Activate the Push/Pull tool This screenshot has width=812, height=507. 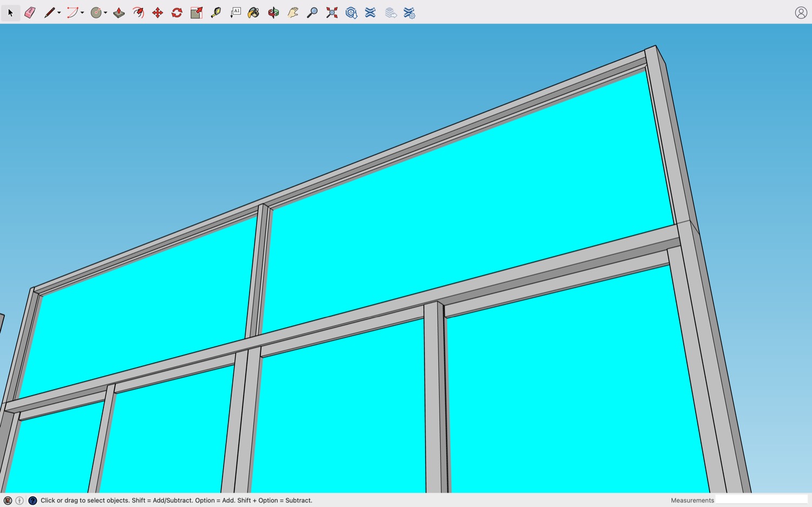[x=119, y=12]
